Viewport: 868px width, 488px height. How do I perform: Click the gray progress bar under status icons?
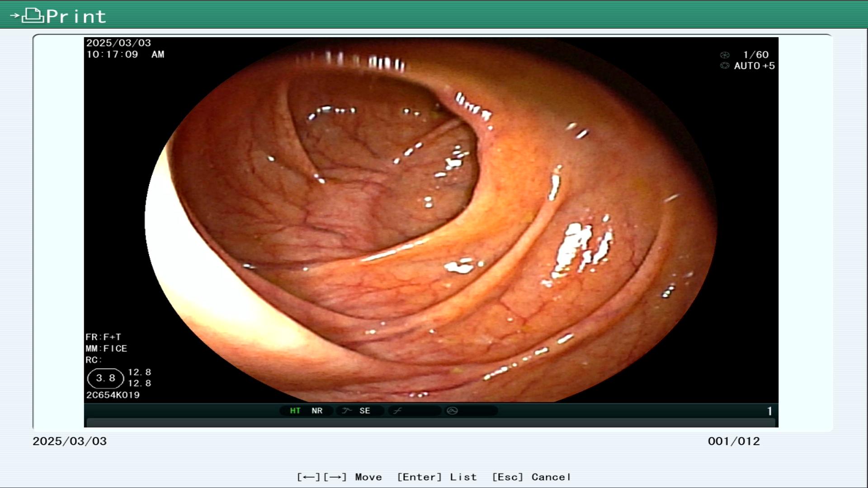tap(431, 423)
